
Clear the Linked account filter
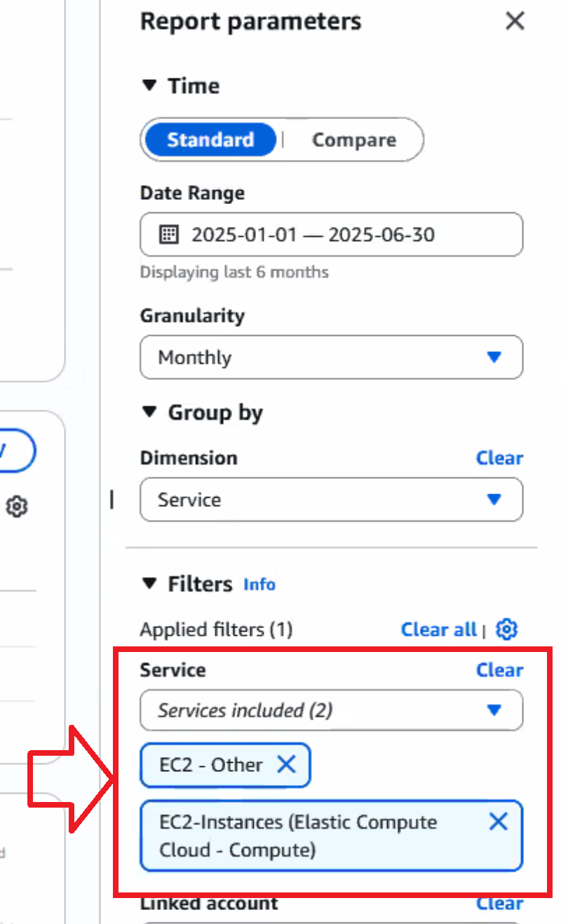pyautogui.click(x=499, y=904)
